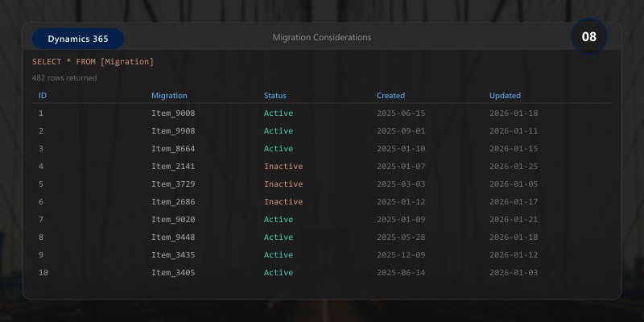Click created date 2025-01-07
The image size is (644, 322).
[x=401, y=167]
